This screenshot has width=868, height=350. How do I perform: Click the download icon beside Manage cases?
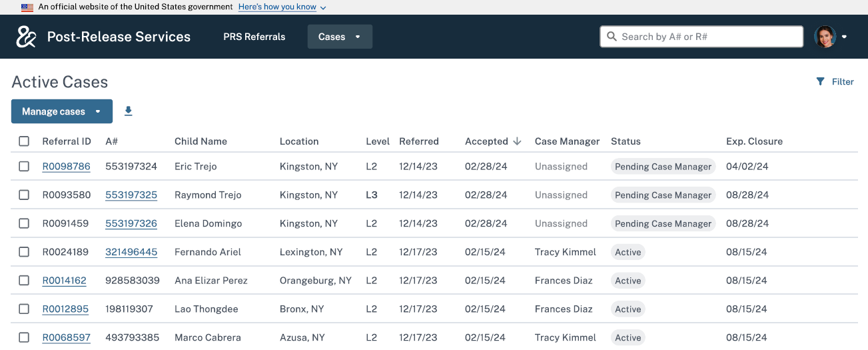[129, 111]
